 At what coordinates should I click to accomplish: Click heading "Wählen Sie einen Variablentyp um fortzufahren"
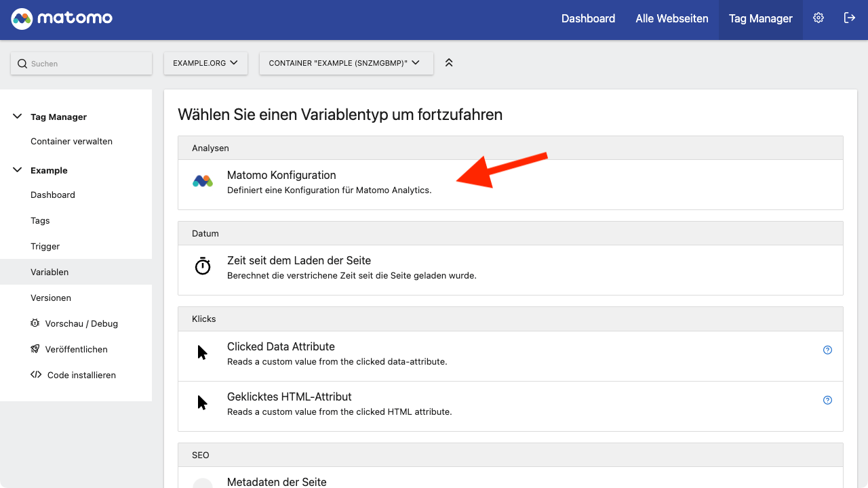[x=340, y=115]
